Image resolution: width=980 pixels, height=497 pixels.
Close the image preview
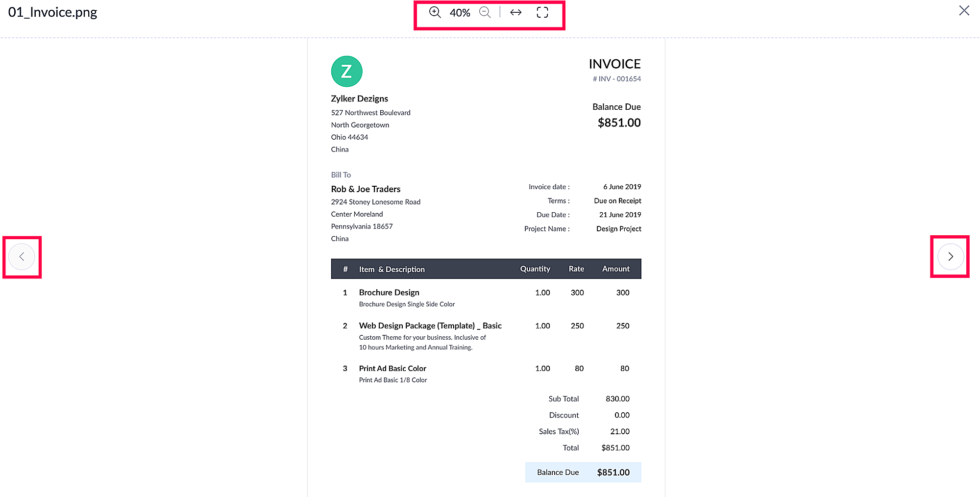coord(964,11)
